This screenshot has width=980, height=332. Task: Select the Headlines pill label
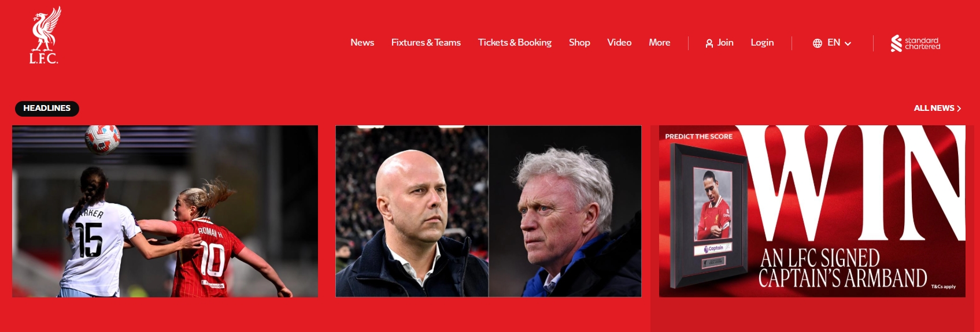click(47, 108)
